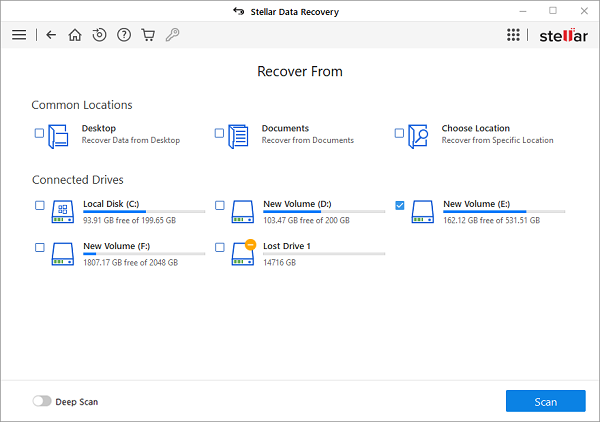Enable the Deep Scan toggle
Viewport: 600px width, 422px height.
tap(42, 401)
